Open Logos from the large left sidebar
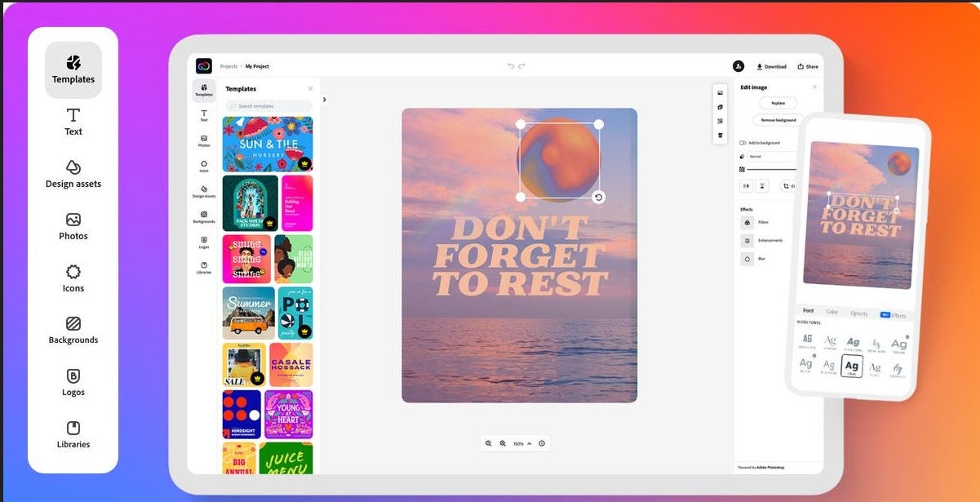 73,383
